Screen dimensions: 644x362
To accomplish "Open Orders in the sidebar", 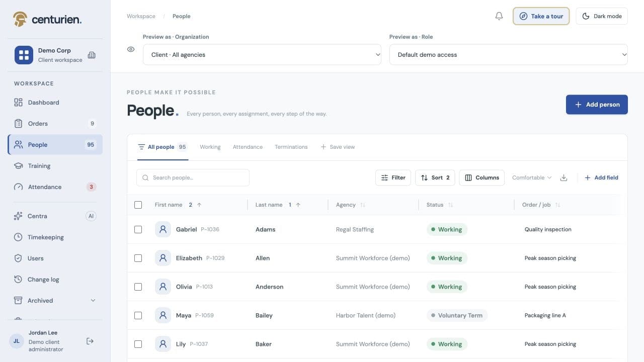I will [x=55, y=124].
